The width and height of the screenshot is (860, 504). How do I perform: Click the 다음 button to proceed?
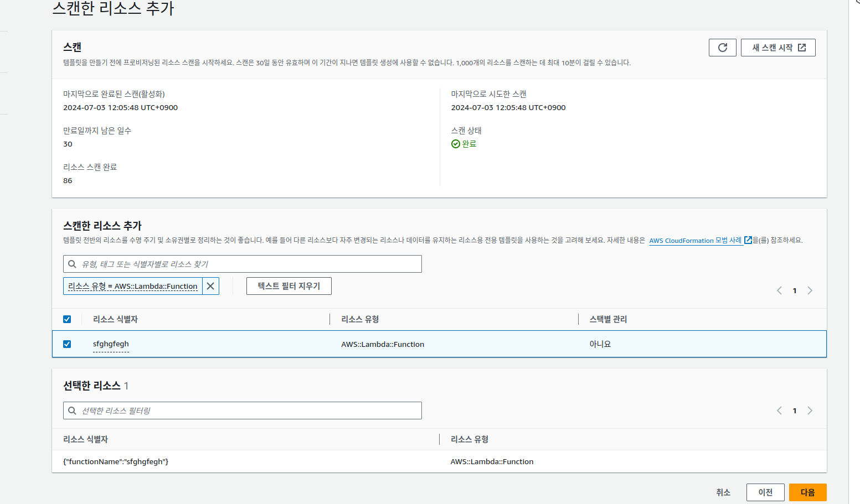point(807,492)
